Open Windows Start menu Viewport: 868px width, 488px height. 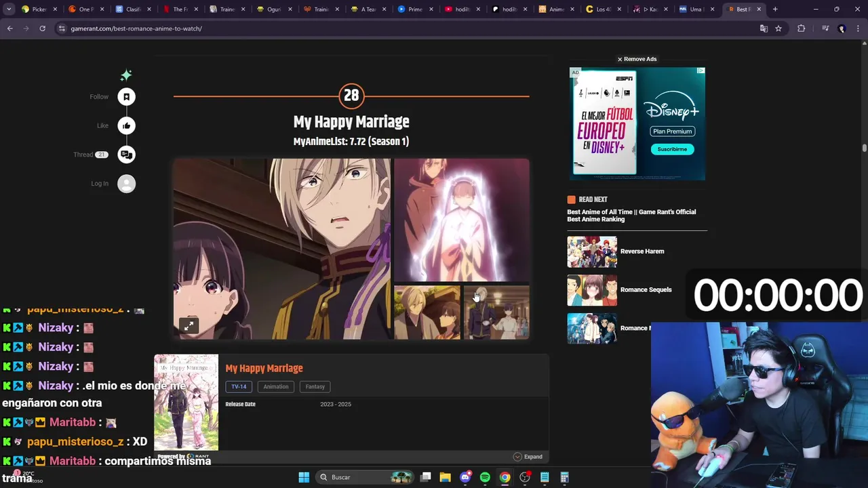click(x=304, y=477)
